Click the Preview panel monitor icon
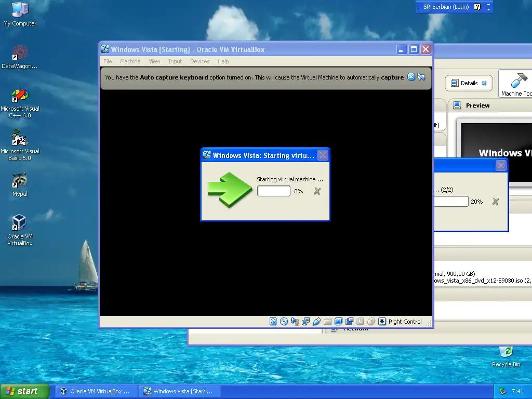This screenshot has width=532, height=399. [x=457, y=105]
